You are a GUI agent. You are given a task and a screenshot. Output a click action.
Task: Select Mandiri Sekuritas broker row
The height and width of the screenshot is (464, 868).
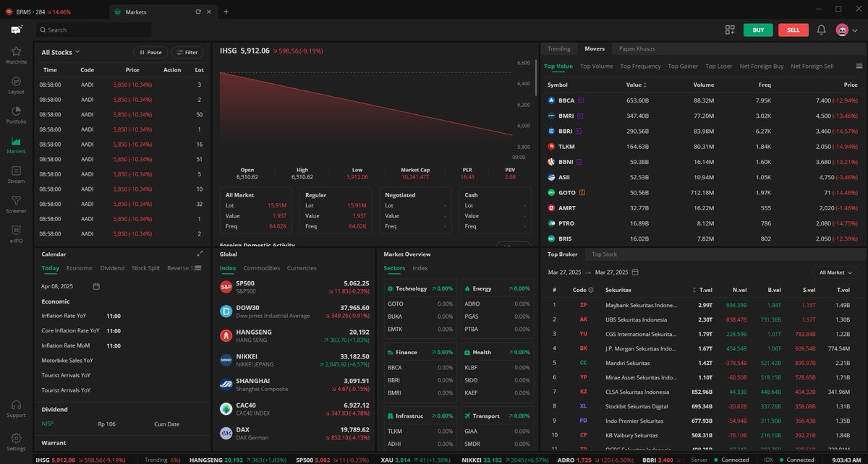click(703, 363)
